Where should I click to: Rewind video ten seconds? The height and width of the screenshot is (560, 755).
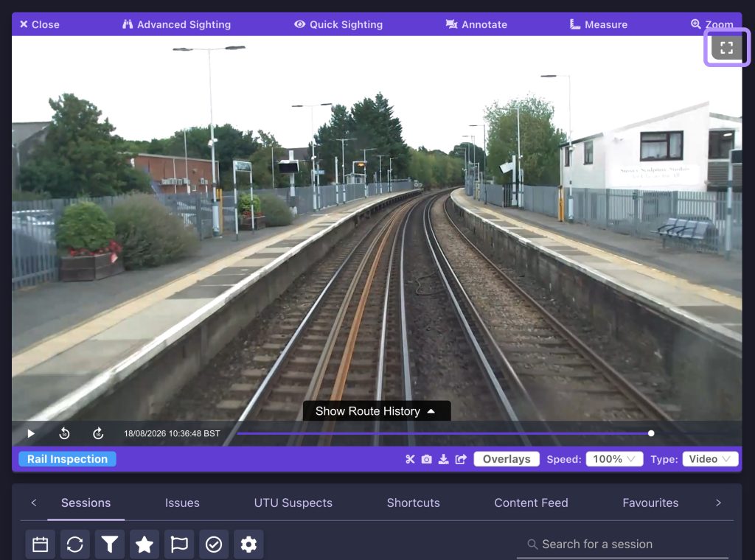tap(64, 433)
